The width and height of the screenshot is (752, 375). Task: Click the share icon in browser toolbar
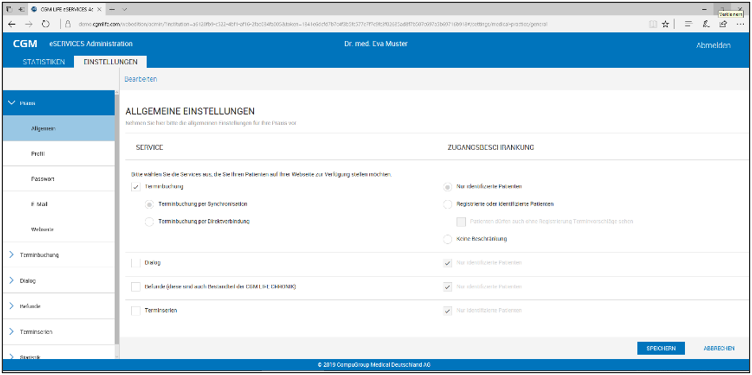point(722,24)
